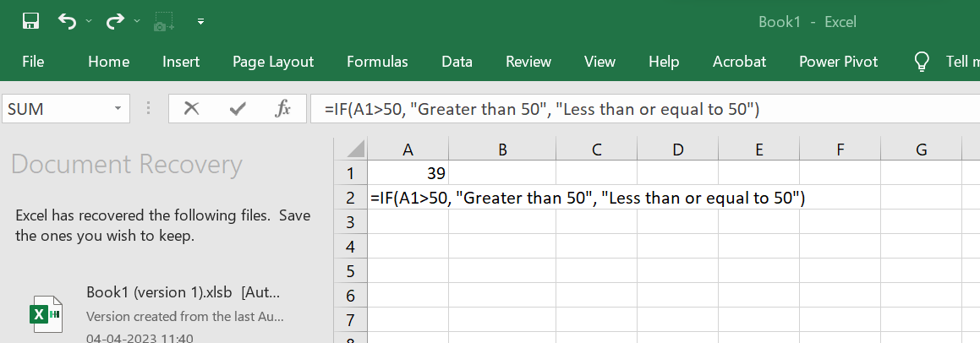Viewport: 980px width, 343px height.
Task: Open the Acrobat tab
Action: 739,62
